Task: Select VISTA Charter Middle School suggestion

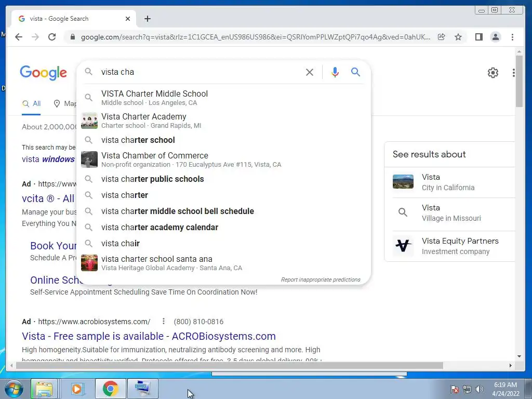Action: tap(223, 98)
